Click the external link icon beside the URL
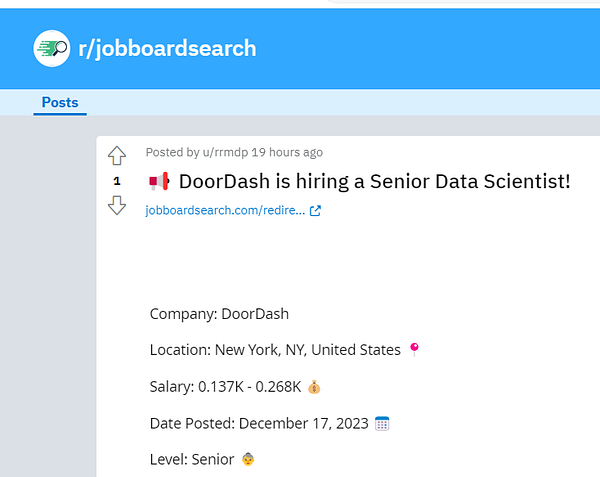This screenshot has width=600, height=477. click(x=315, y=211)
